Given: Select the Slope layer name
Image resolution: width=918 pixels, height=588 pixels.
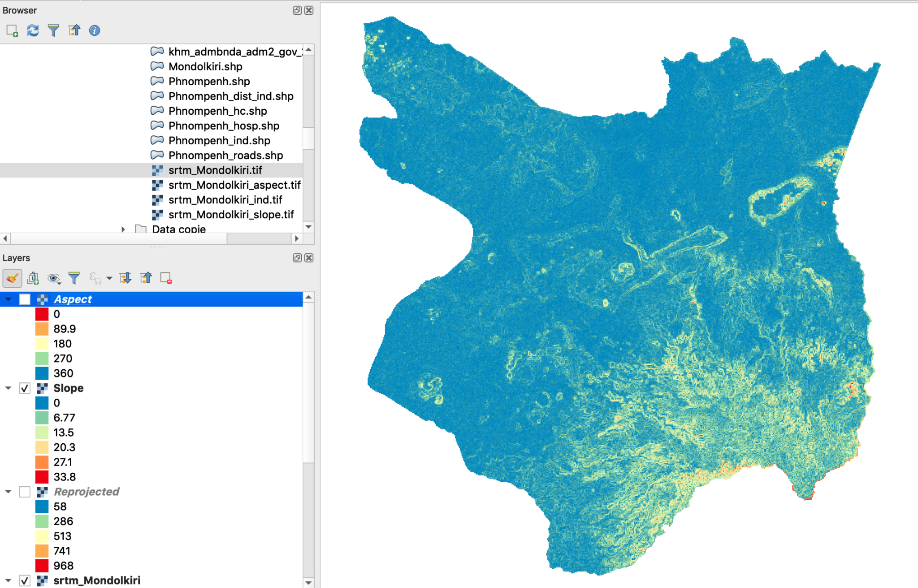Looking at the screenshot, I should (x=69, y=388).
